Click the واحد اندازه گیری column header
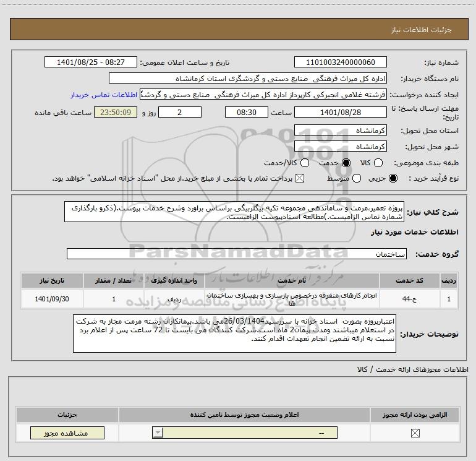 [174, 280]
